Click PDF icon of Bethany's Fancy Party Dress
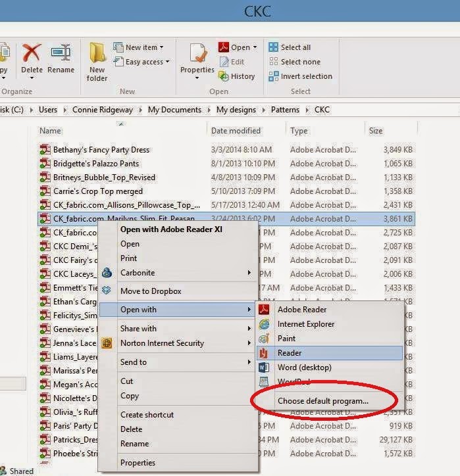Image resolution: width=460 pixels, height=476 pixels. 45,149
